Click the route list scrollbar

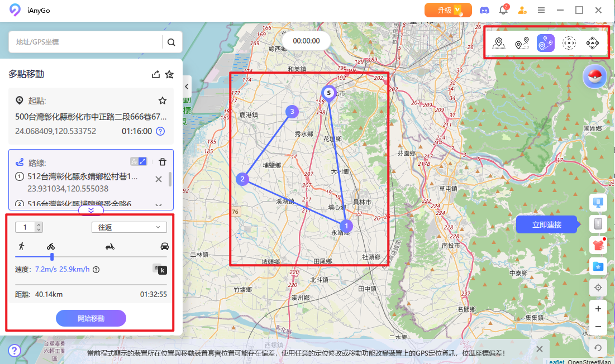click(170, 179)
